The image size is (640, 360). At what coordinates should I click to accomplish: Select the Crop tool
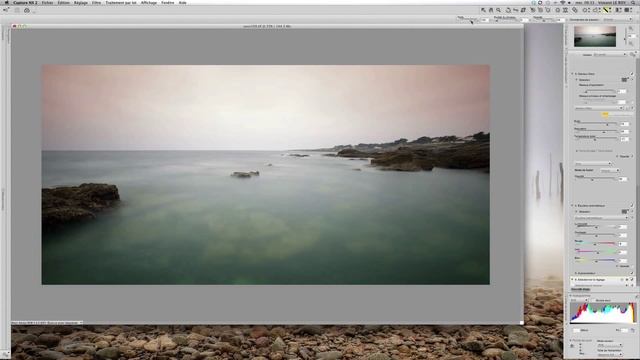coord(523,10)
